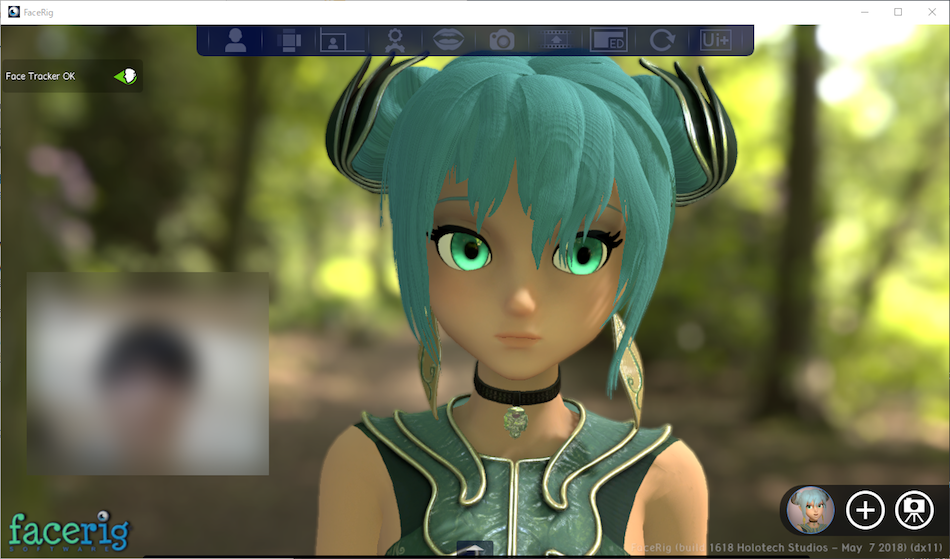Click the circular reset arrow icon
This screenshot has width=950, height=559.
click(662, 40)
